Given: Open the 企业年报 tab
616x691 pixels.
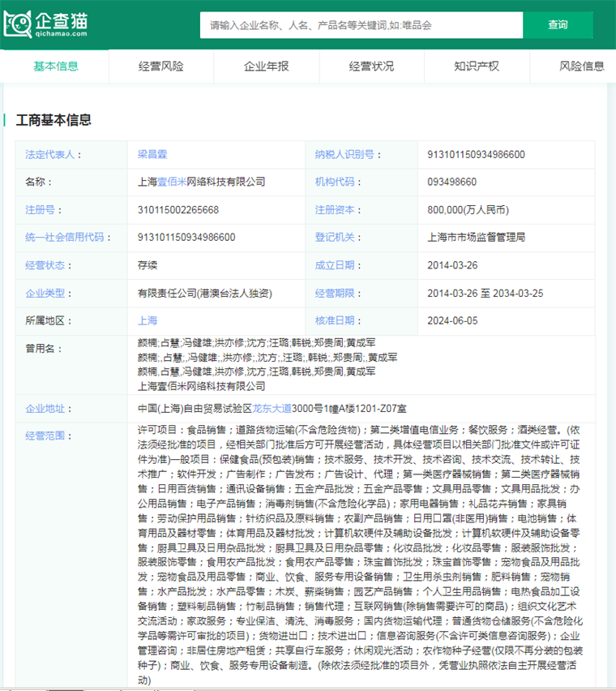Looking at the screenshot, I should pyautogui.click(x=267, y=67).
